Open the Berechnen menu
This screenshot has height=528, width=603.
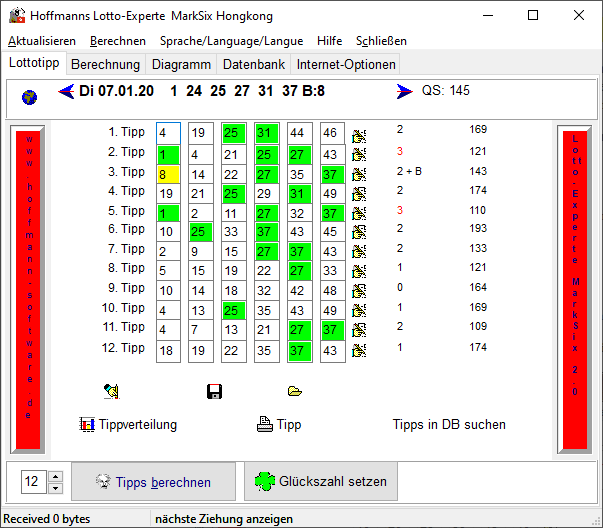(118, 41)
